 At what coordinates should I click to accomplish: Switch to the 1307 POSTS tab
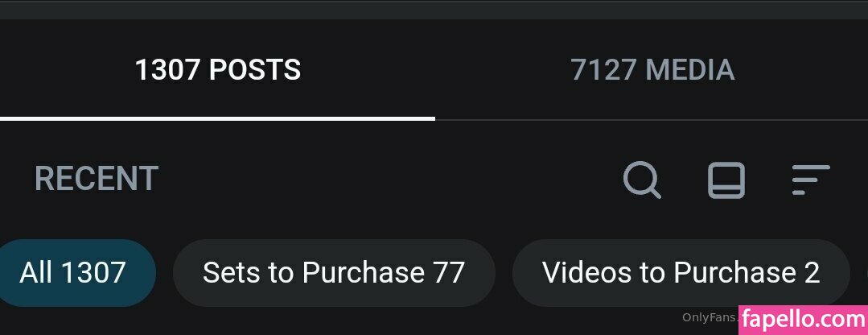217,70
